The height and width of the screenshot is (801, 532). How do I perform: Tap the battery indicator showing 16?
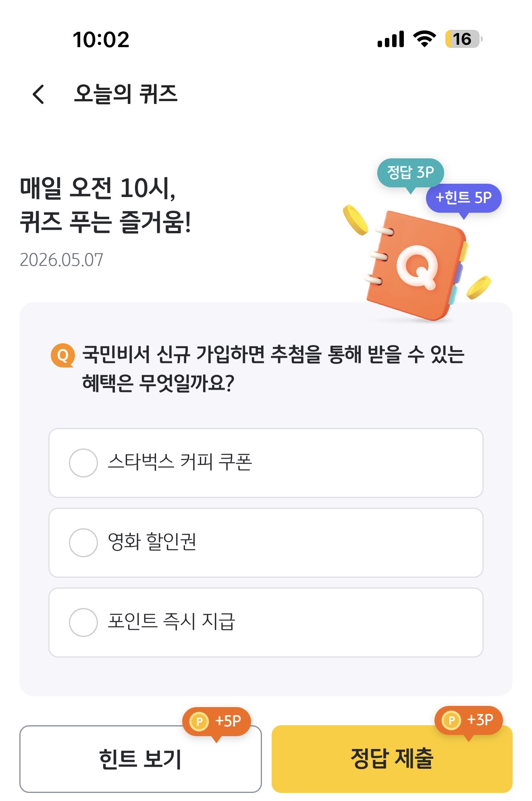pos(464,39)
